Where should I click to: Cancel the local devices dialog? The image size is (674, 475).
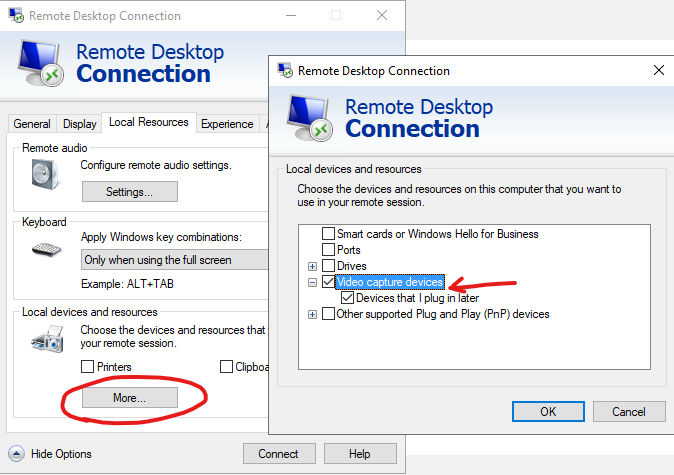(x=629, y=411)
